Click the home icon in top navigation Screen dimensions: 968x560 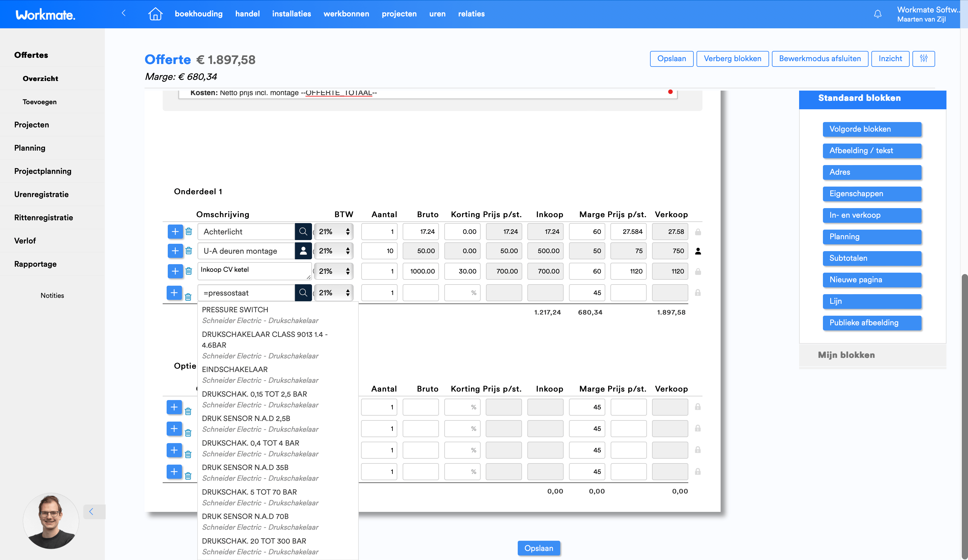pyautogui.click(x=155, y=14)
